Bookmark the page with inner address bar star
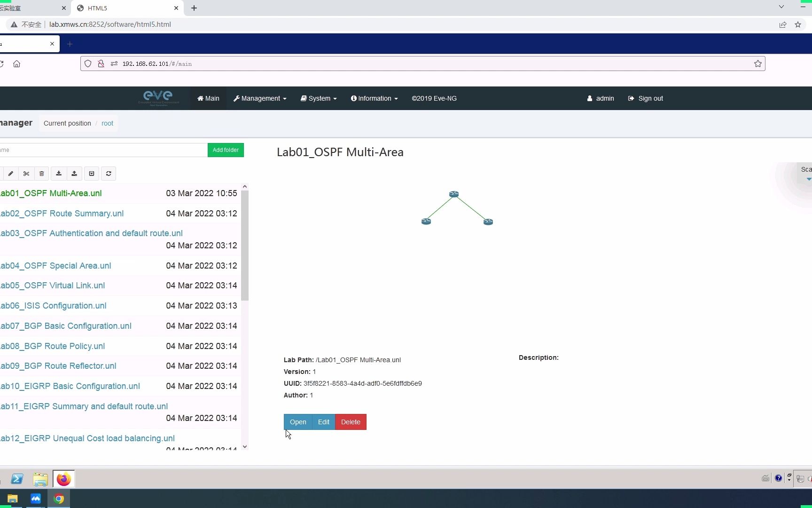 click(757, 63)
